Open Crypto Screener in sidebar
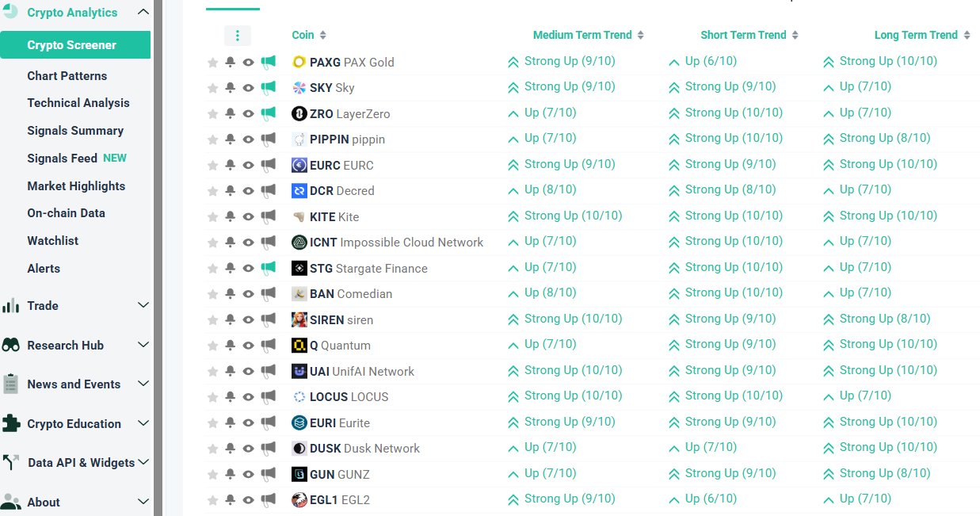 point(75,45)
